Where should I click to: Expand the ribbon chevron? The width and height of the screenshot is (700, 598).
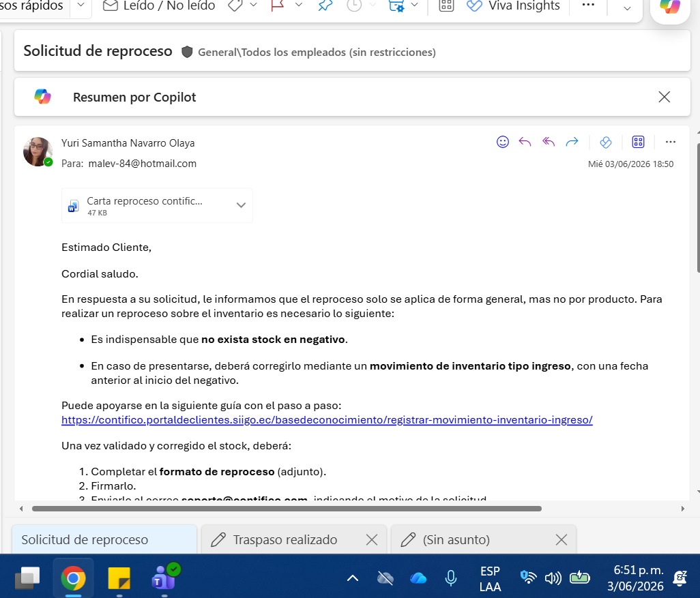coord(627,8)
